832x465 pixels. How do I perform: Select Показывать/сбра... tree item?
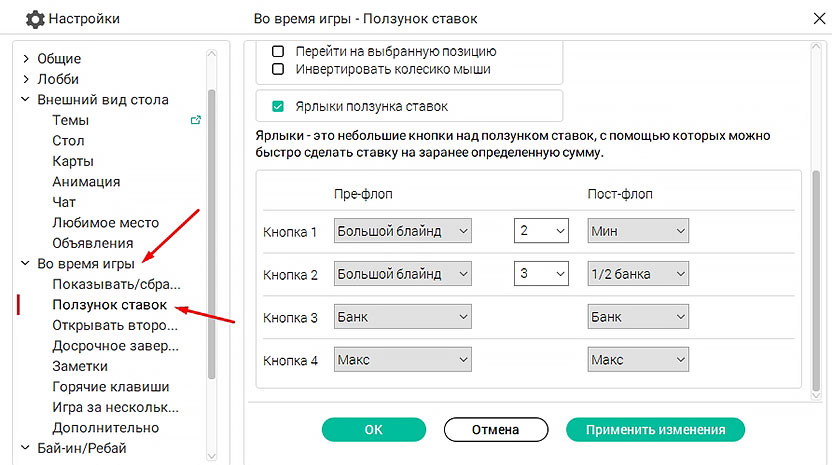click(x=116, y=285)
